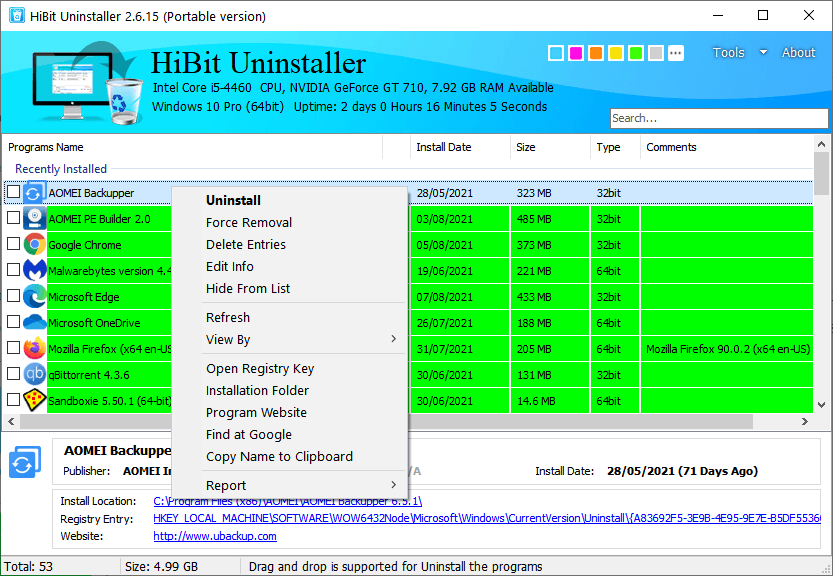Click the Microsoft OneDrive cloud icon
The width and height of the screenshot is (833, 576).
click(35, 323)
